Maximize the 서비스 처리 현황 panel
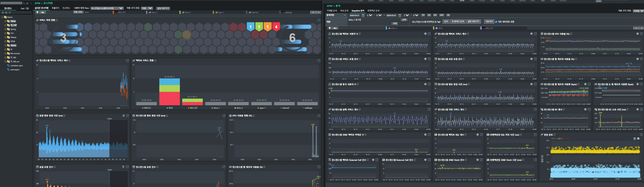644x187 pixels. pyautogui.click(x=319, y=20)
